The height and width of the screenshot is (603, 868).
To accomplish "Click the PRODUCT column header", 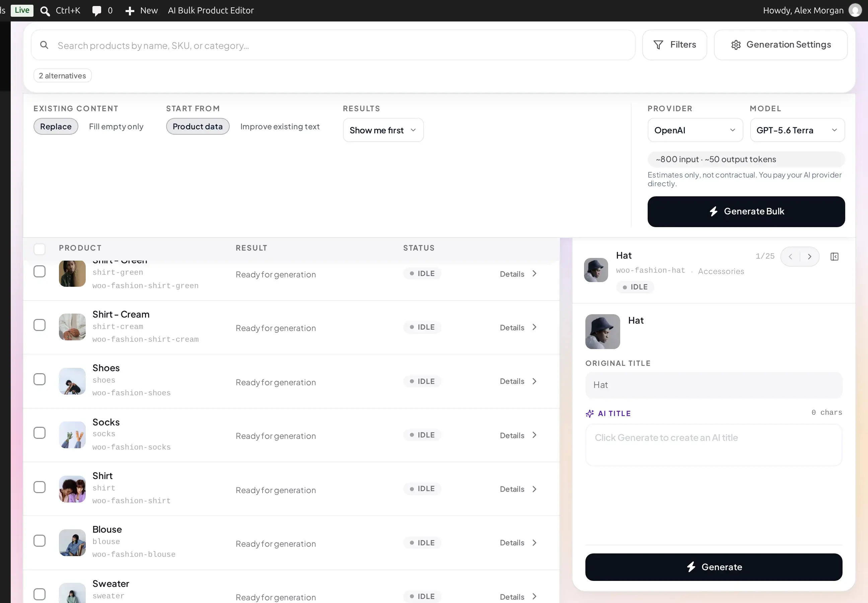I will (80, 248).
